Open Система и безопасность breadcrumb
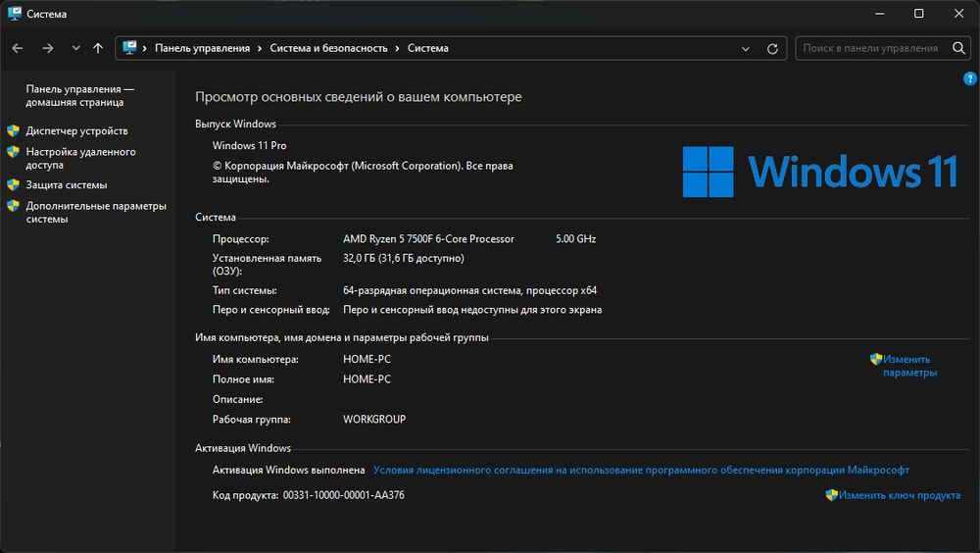The width and height of the screenshot is (980, 553). [328, 48]
